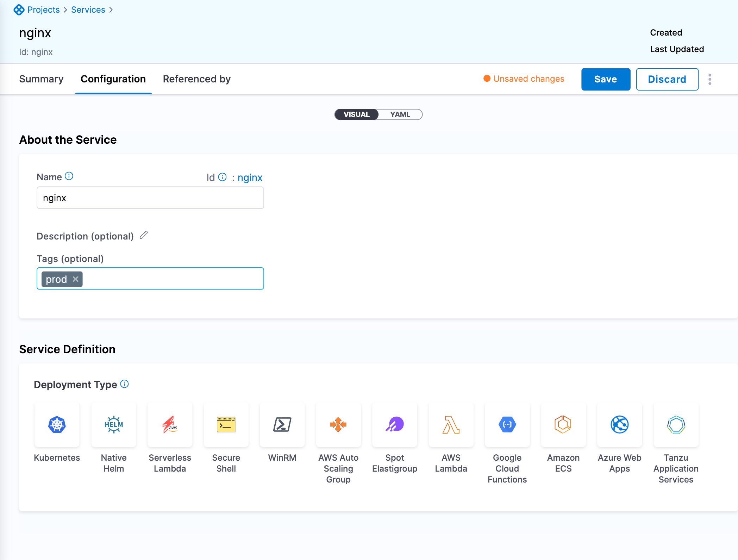Open the Summary tab
Screen dimensions: 738x560
pyautogui.click(x=41, y=79)
